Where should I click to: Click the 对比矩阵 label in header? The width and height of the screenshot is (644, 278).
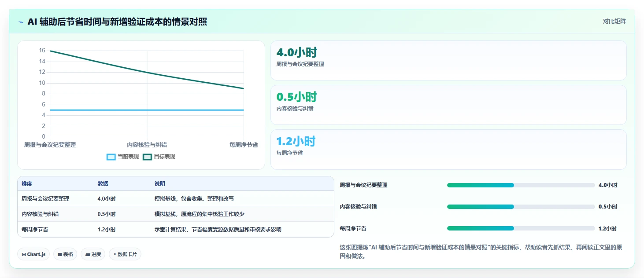click(614, 21)
